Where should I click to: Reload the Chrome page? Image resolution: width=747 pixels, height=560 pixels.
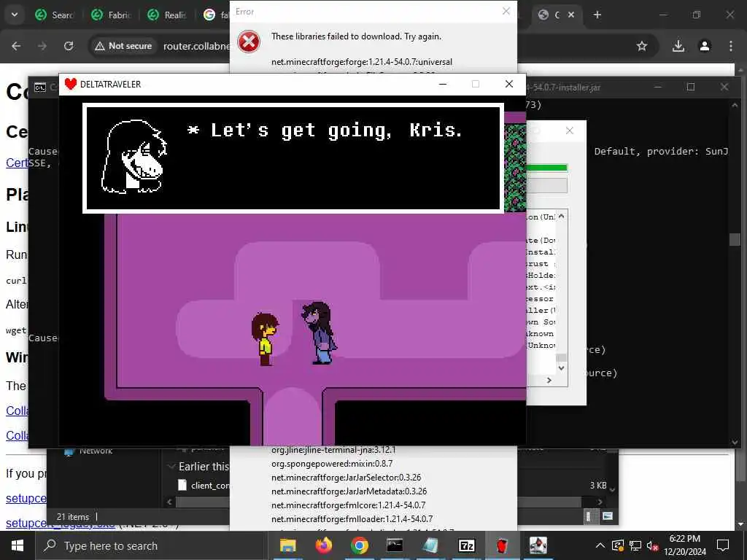tap(69, 46)
